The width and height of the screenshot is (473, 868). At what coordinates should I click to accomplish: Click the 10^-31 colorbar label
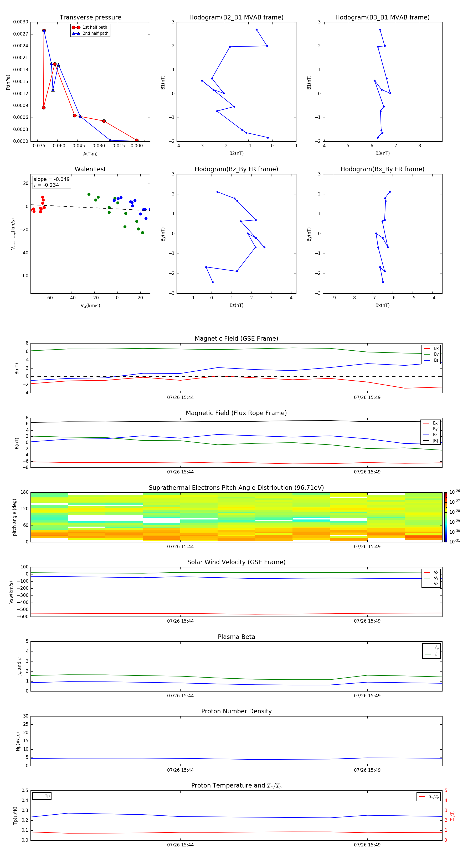(x=455, y=542)
